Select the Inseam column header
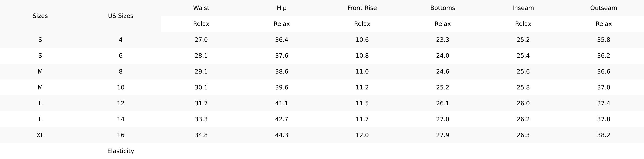Screen dimensions: 644x159 523,8
